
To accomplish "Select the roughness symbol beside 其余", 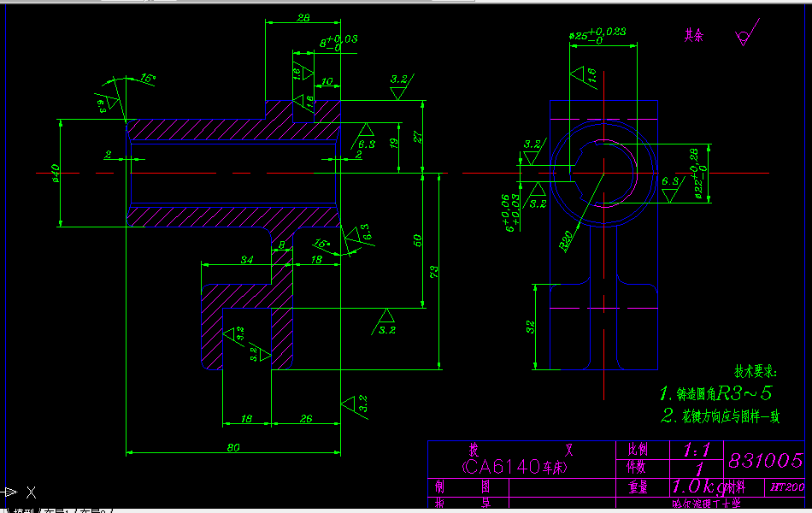I will coord(747,33).
